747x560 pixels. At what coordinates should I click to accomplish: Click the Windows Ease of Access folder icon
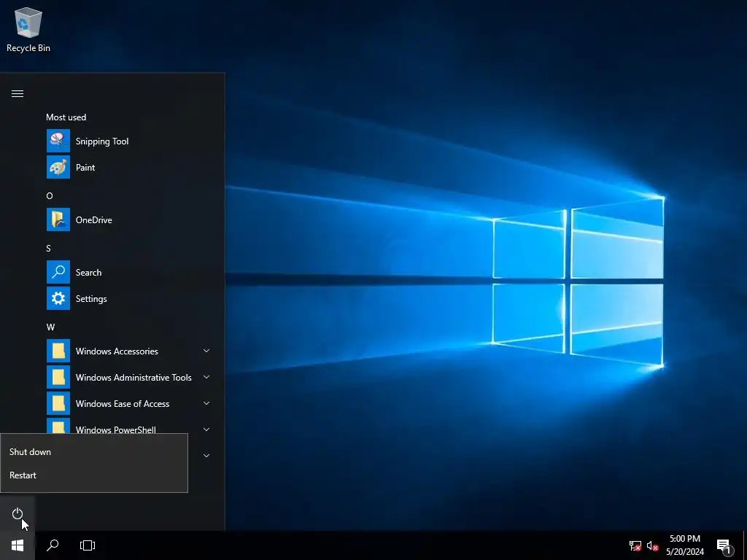[58, 403]
